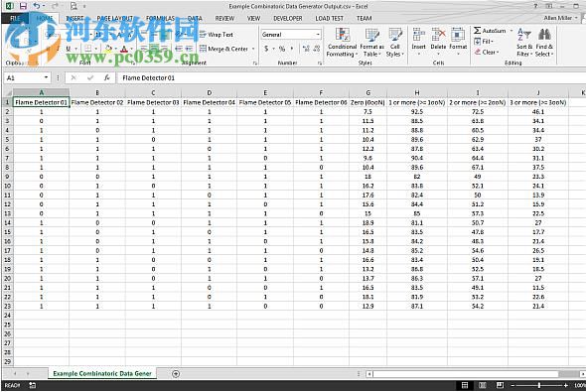Image resolution: width=586 pixels, height=392 pixels.
Task: Select the Example Combinatoric Data Gener sheet tab
Action: click(x=102, y=373)
